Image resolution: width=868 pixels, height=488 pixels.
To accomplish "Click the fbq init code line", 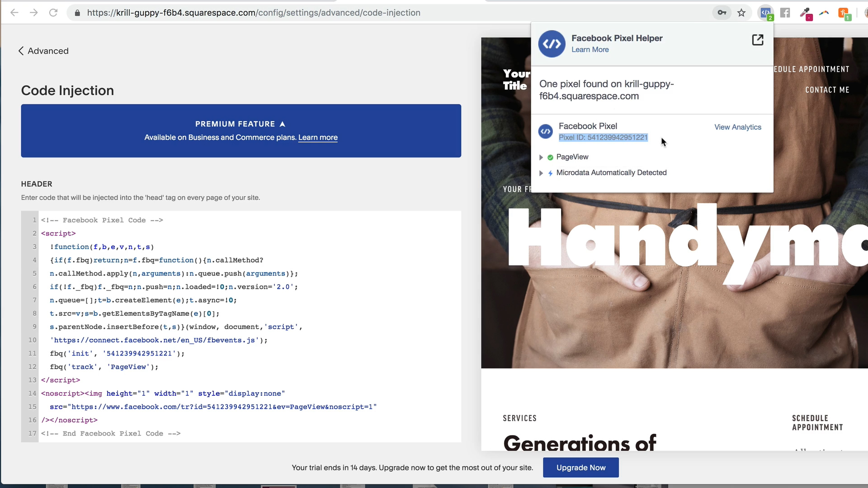I will coord(118,354).
